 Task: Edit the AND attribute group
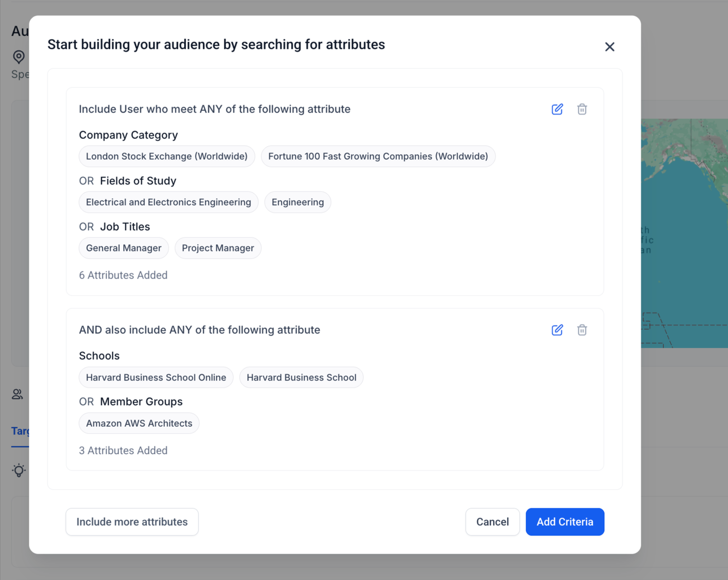(557, 330)
